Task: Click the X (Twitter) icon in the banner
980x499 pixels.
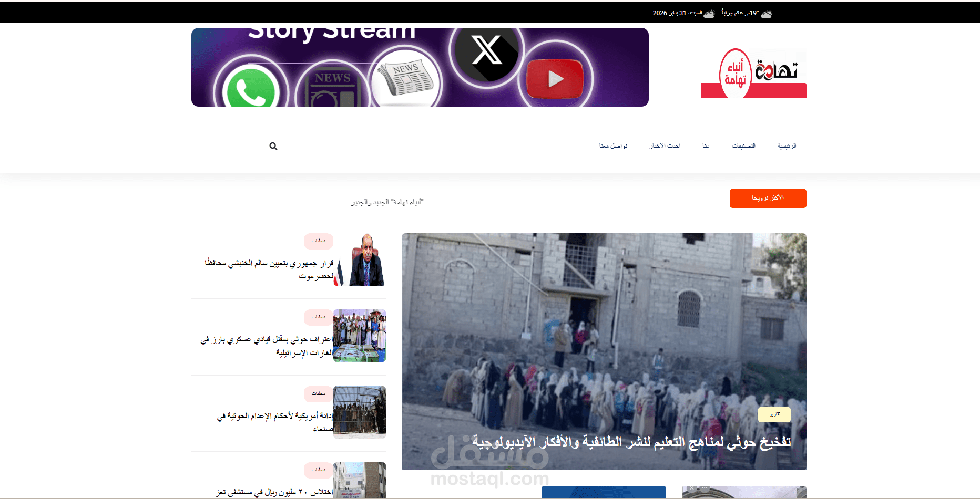Action: (x=486, y=53)
